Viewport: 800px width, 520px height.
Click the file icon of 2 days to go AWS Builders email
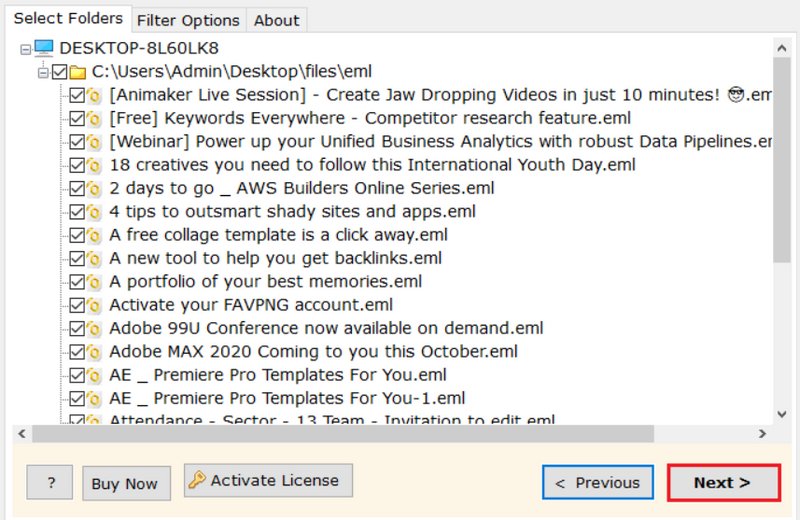coord(94,188)
